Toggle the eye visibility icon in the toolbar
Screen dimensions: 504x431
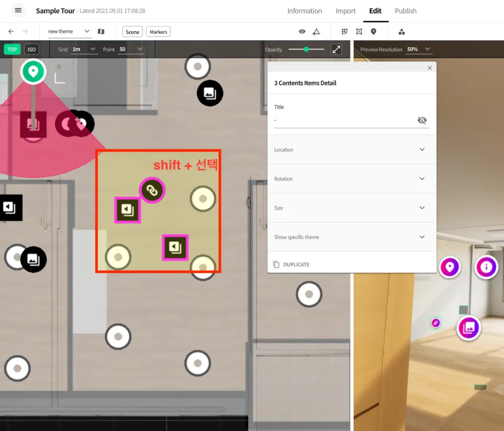point(302,32)
